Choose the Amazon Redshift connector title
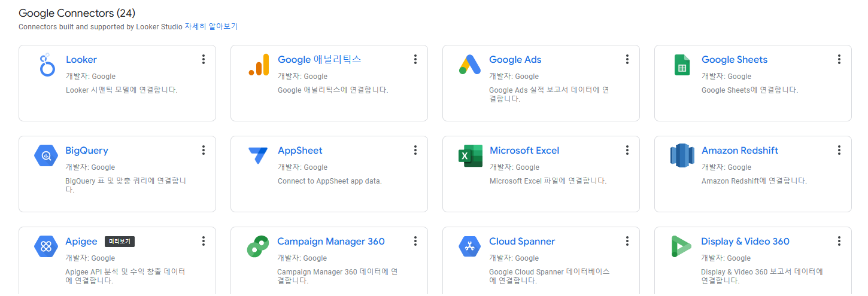Screen dimensions: 868x296 [x=740, y=151]
